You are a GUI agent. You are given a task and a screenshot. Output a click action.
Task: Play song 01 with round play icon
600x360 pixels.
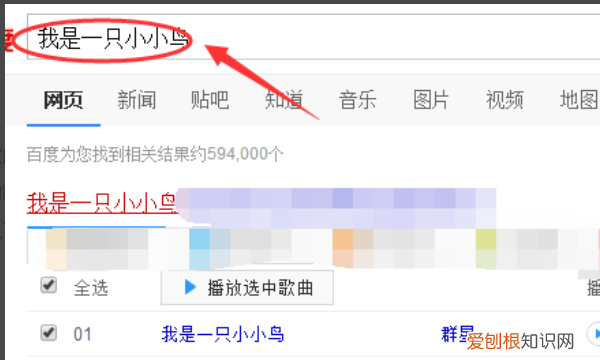tap(594, 334)
